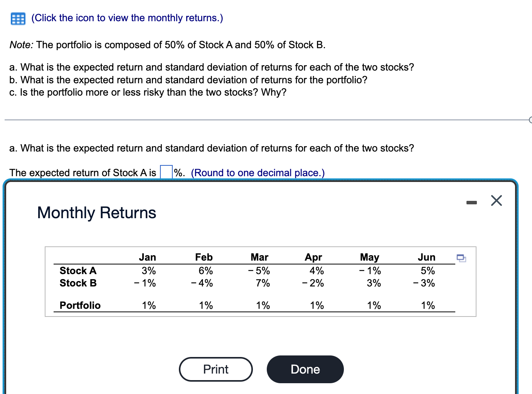This screenshot has height=394, width=532.
Task: Open the question section below the divider
Action: [x=212, y=148]
